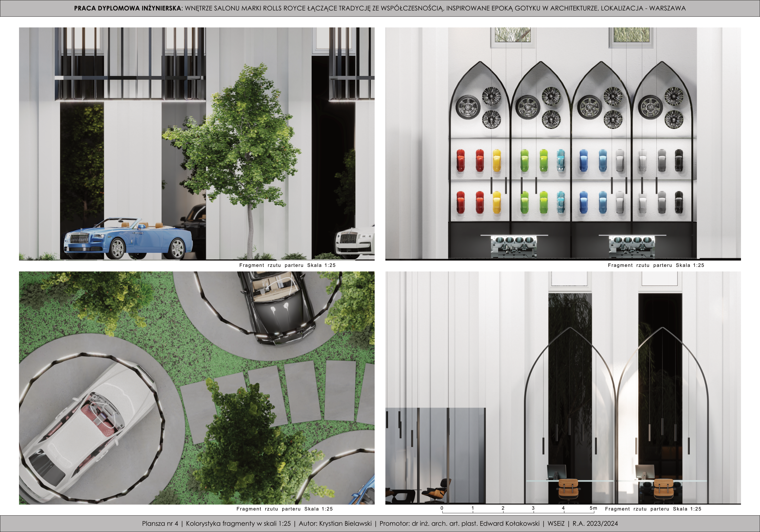
Task: Click the 'LOKALIZACJA - WARSZAWA' text in the header
Action: click(643, 8)
